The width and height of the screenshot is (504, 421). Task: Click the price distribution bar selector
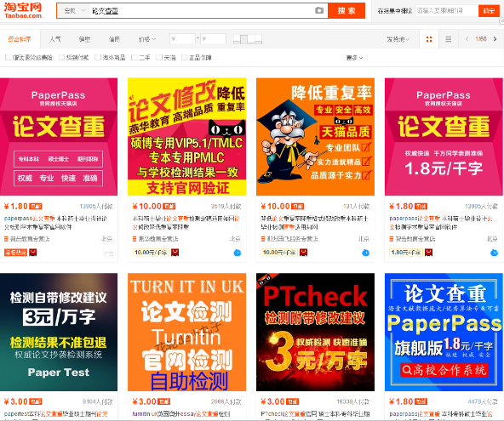(248, 39)
